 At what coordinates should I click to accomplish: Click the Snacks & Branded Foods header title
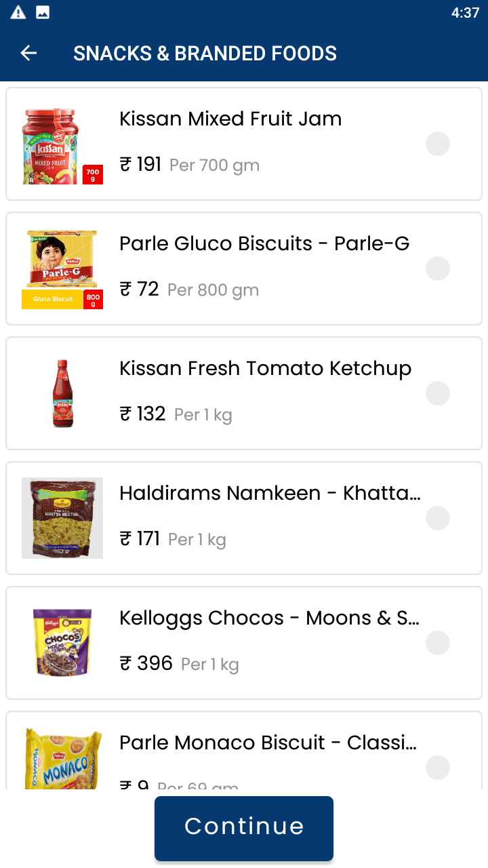(205, 53)
